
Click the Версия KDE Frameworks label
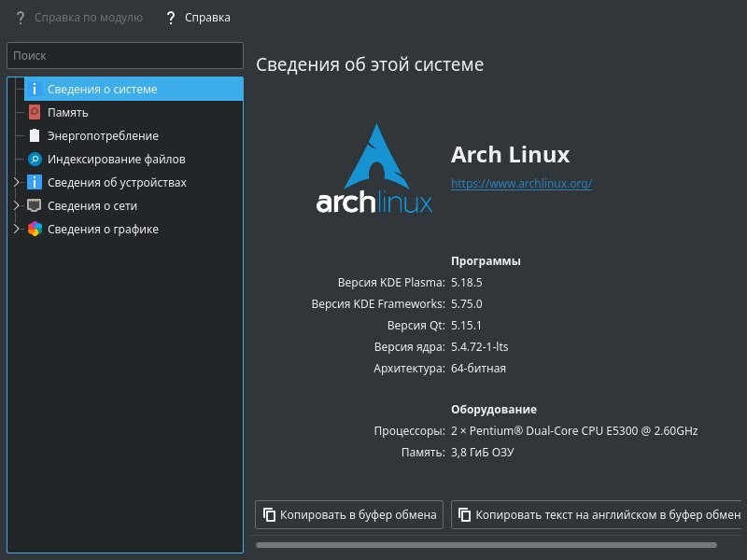click(378, 304)
